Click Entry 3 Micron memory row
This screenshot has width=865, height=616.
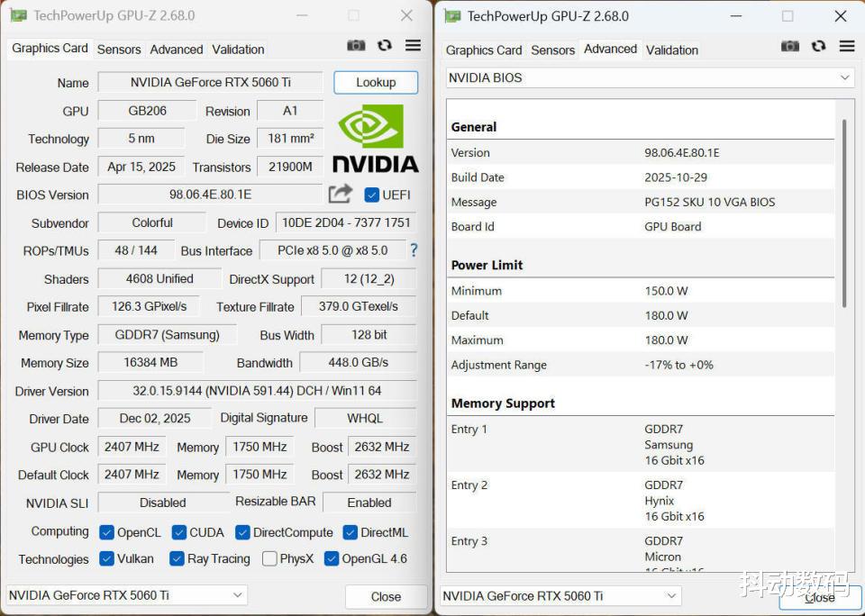(641, 551)
